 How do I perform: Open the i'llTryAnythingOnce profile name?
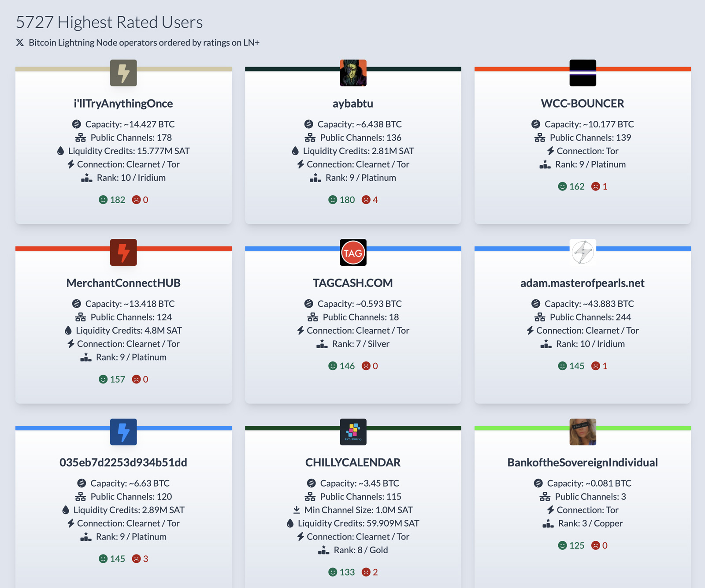point(123,104)
